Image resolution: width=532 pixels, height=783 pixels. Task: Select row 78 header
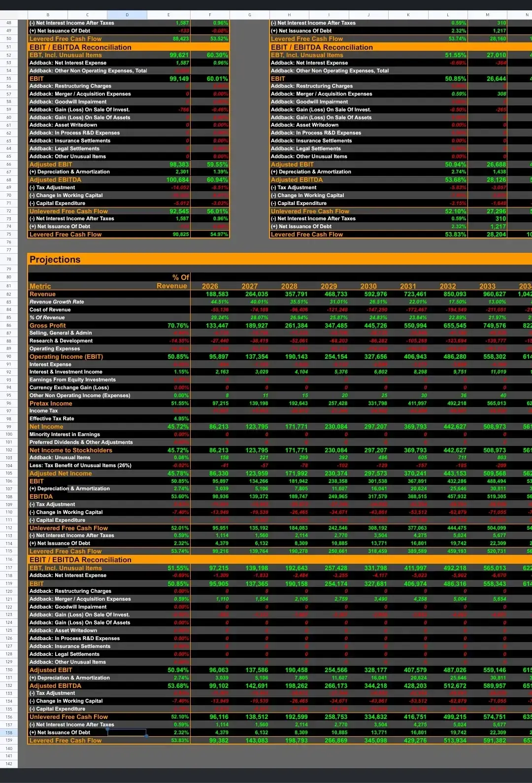(9, 259)
